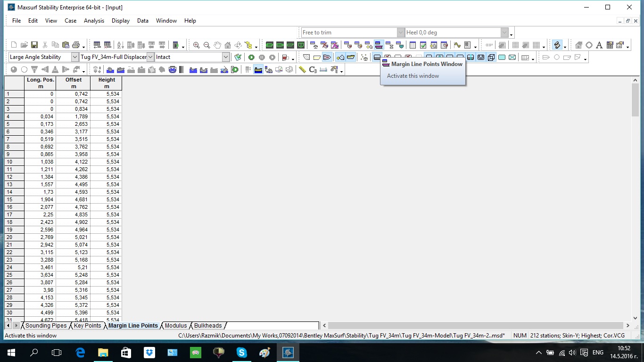Switch to the Key Points tab
644x362 pixels.
tap(87, 326)
